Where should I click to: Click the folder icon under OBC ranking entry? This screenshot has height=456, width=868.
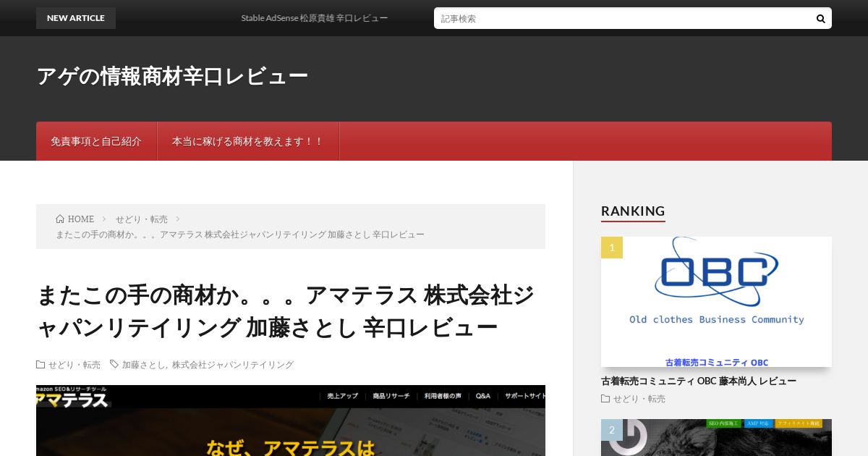pos(605,399)
